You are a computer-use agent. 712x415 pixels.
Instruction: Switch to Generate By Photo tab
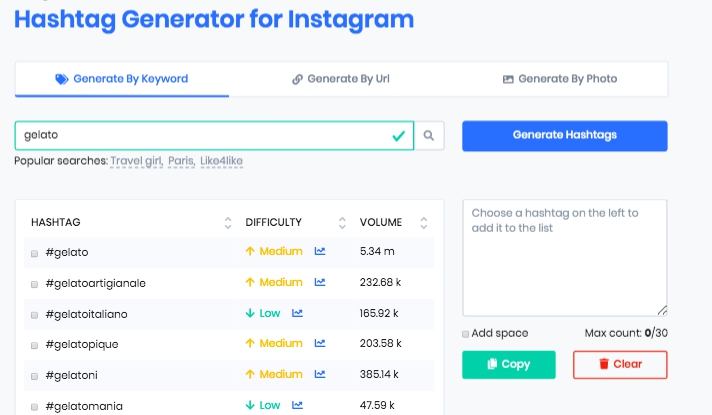[560, 79]
